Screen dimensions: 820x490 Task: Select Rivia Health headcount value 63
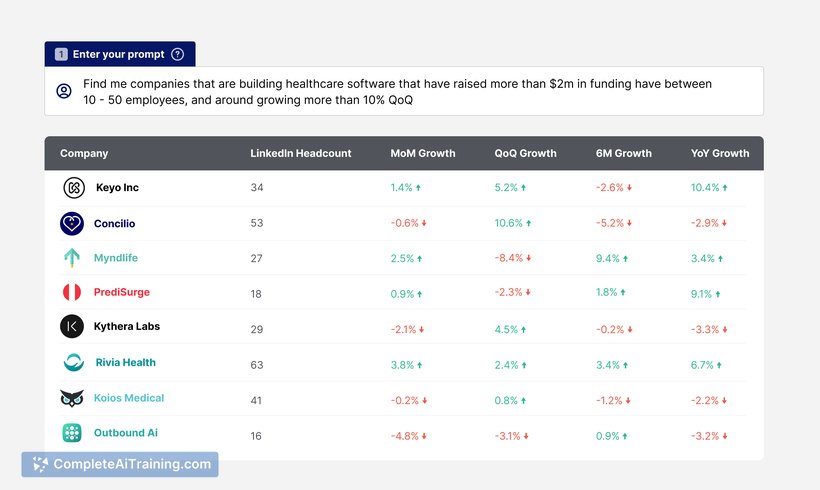[x=257, y=365]
